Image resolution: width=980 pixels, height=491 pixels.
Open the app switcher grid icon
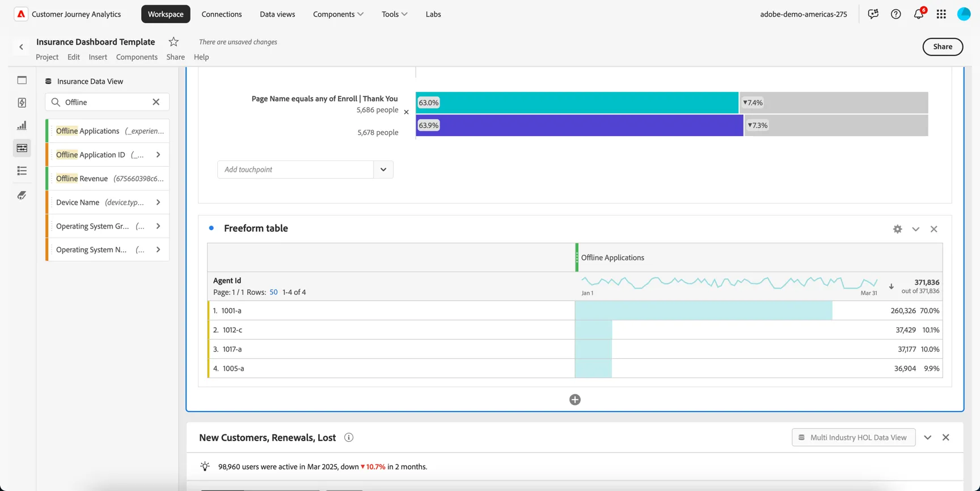[x=941, y=14]
